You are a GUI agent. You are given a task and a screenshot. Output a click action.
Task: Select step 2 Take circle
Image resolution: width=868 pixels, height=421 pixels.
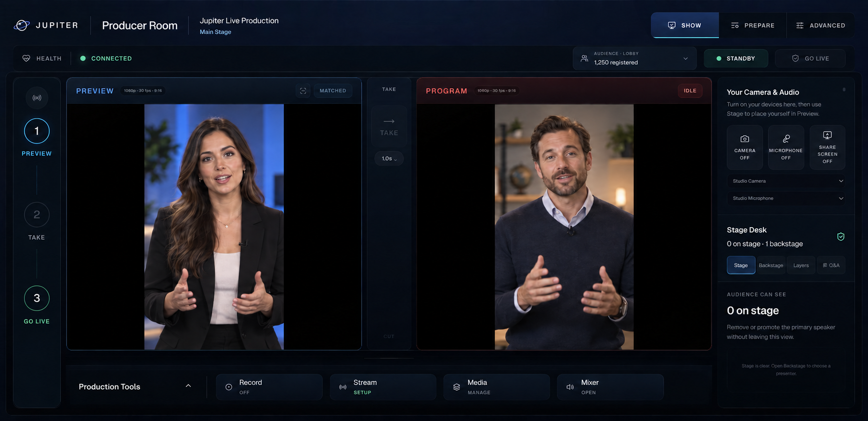tap(37, 215)
